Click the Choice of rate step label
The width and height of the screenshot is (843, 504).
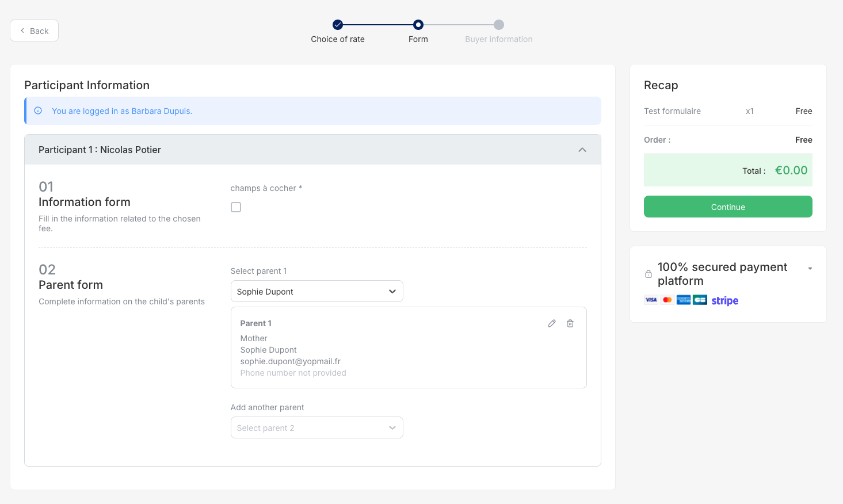(x=338, y=39)
